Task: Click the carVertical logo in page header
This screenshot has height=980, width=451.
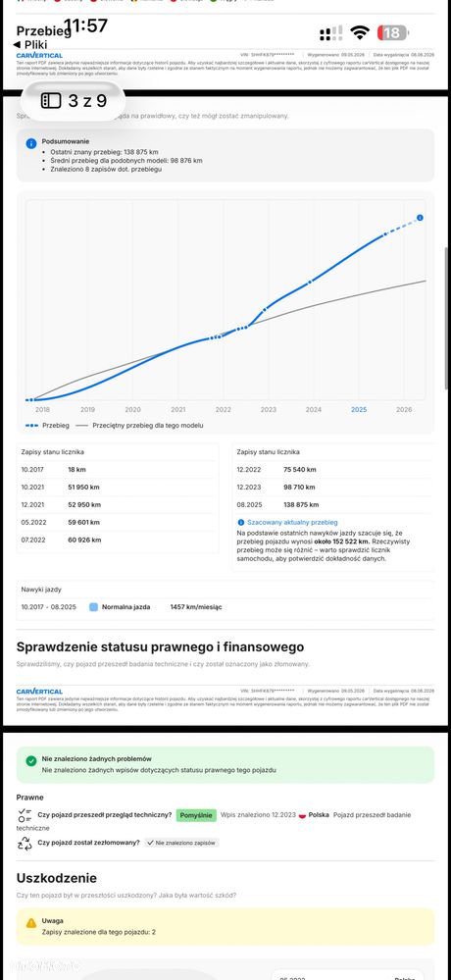Action: [x=39, y=56]
